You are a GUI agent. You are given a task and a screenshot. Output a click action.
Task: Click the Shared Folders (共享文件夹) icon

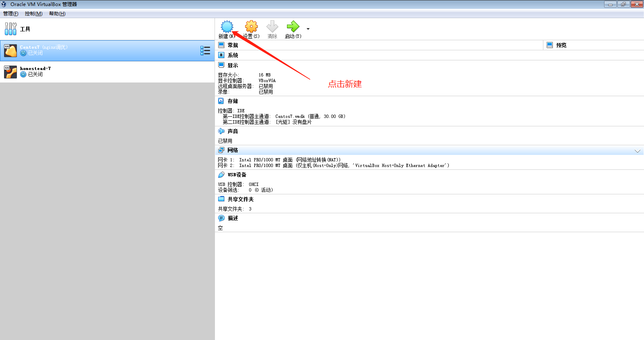tap(221, 199)
